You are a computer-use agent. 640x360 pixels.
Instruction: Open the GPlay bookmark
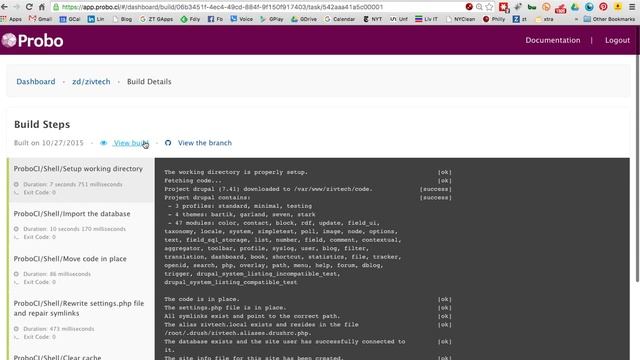[x=272, y=19]
